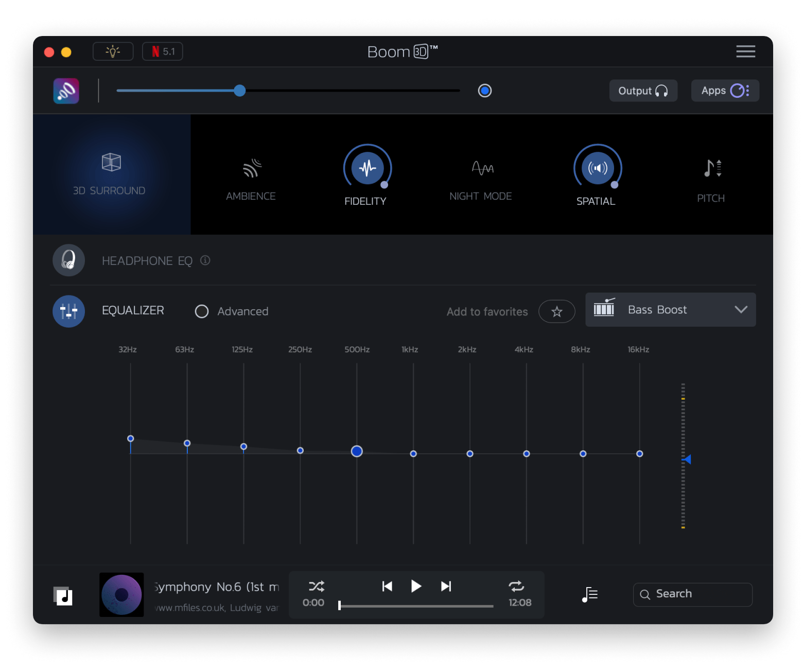Open the Output device selector

click(x=643, y=91)
